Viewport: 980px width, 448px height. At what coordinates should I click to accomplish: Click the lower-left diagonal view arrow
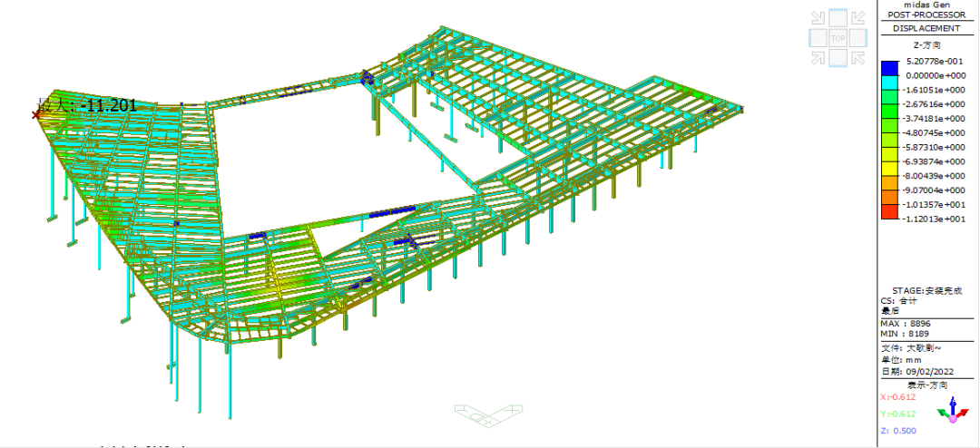point(818,58)
